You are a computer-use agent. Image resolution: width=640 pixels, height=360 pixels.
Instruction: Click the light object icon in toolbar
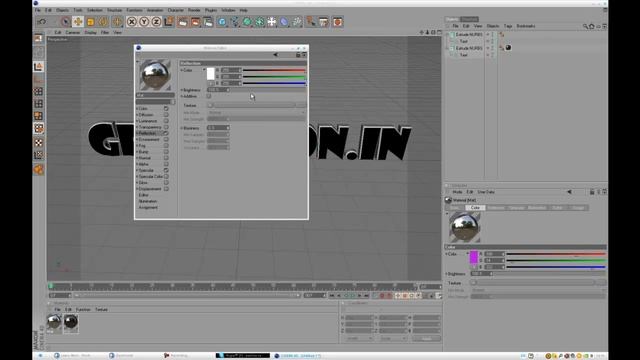pos(297,22)
